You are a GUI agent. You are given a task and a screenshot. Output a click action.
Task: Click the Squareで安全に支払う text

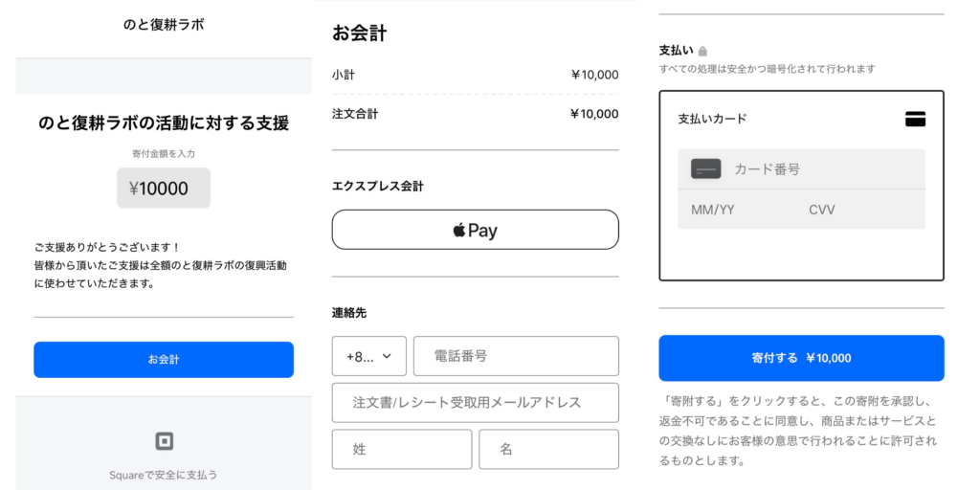click(164, 475)
